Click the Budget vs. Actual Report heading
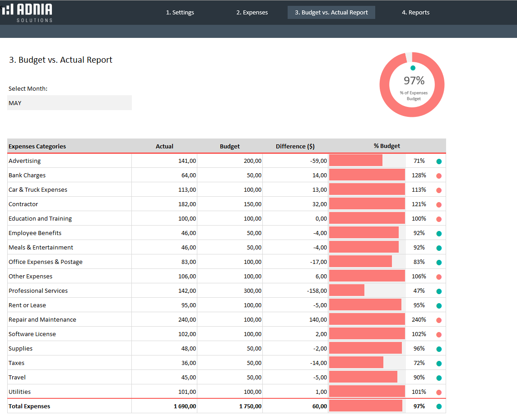The image size is (517, 420). (x=61, y=60)
